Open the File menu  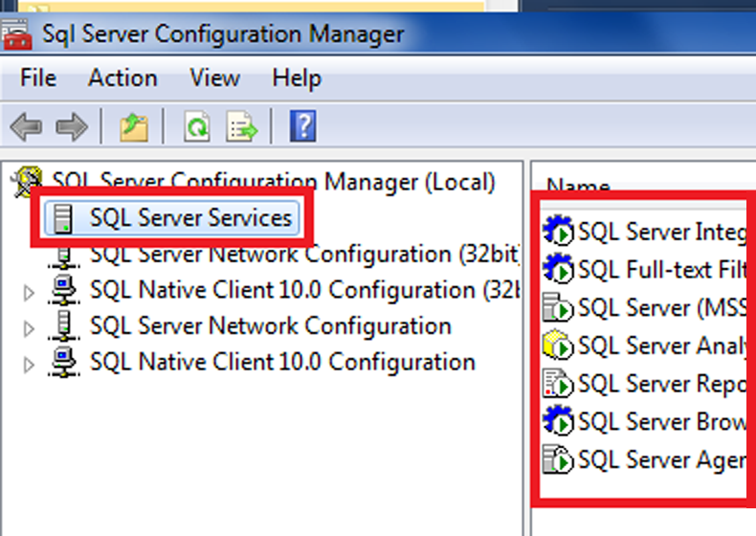pos(38,78)
